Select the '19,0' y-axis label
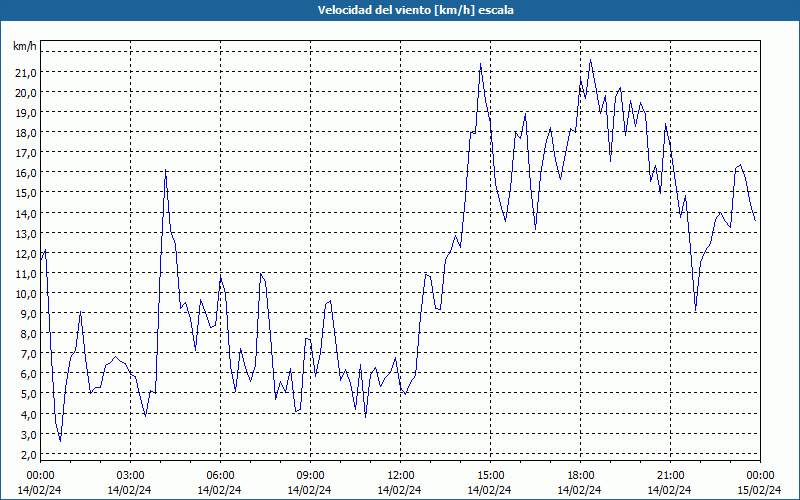This screenshot has height=500, width=800. tap(26, 113)
